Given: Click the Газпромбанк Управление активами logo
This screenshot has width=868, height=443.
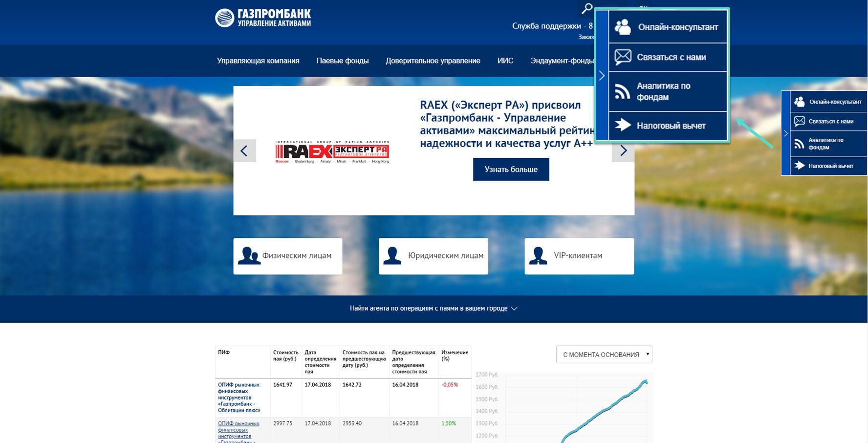Looking at the screenshot, I should pyautogui.click(x=263, y=18).
